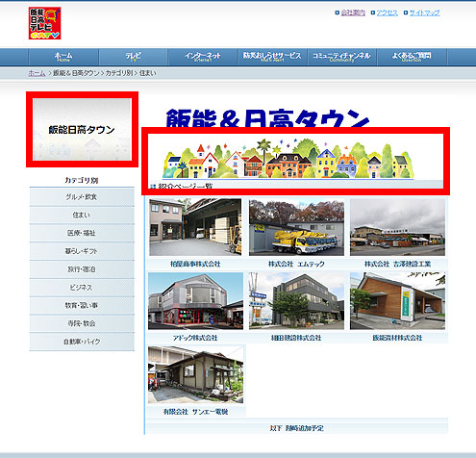Viewport: 476px width, 458px height.
Task: Click the company name under the wooden-clad building photo
Action: [x=397, y=338]
